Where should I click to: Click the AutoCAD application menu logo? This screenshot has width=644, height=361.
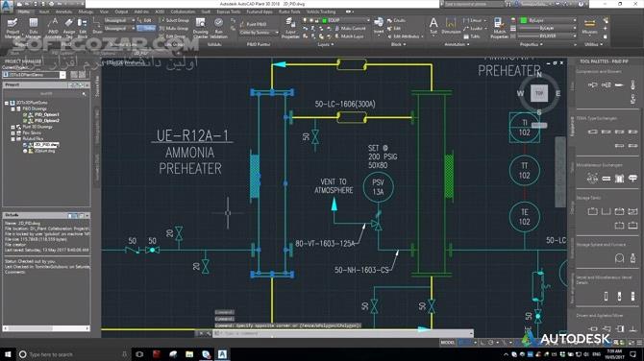coord(7,6)
